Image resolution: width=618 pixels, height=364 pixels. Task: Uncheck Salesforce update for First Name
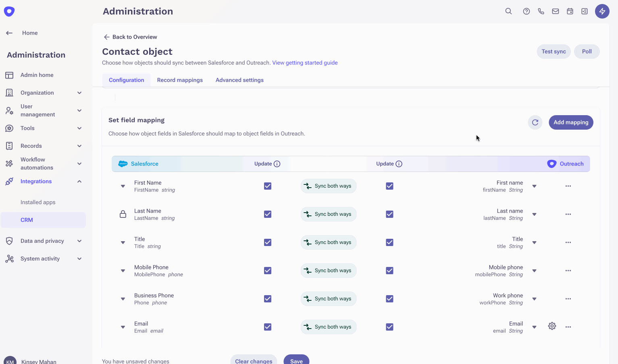coord(268,186)
